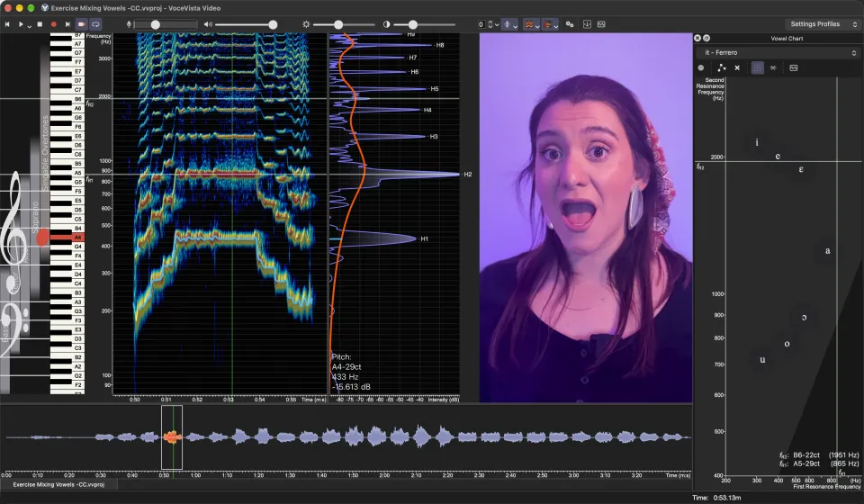
Task: Click the H5 harmonic label in spectrum
Action: point(434,89)
